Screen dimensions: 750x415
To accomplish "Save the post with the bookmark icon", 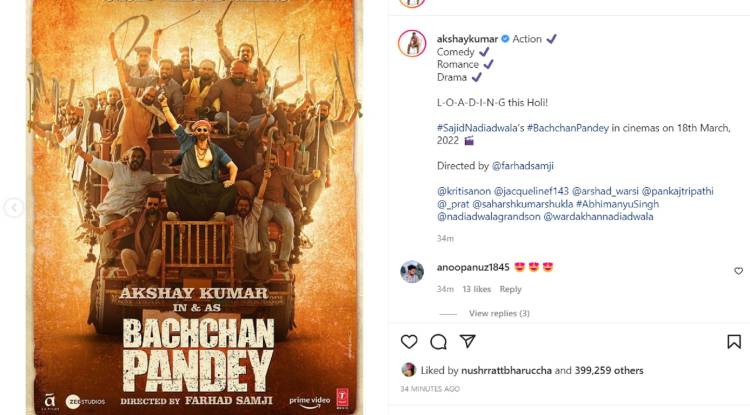I will [x=734, y=341].
